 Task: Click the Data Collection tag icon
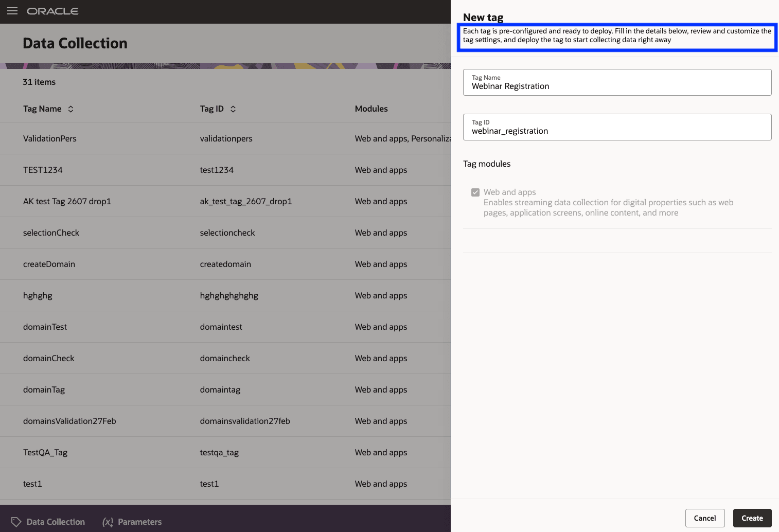(16, 522)
